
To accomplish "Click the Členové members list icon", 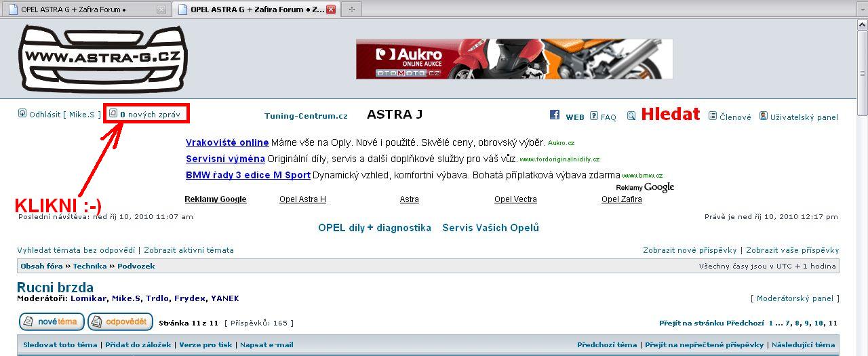I will coord(713,116).
